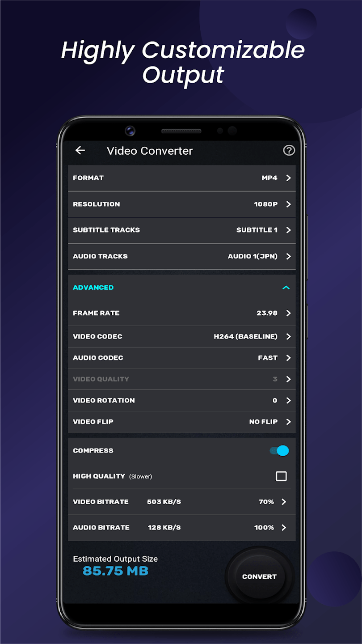Collapse the ADVANCED section
Screen dimensions: 362x644
click(x=286, y=288)
